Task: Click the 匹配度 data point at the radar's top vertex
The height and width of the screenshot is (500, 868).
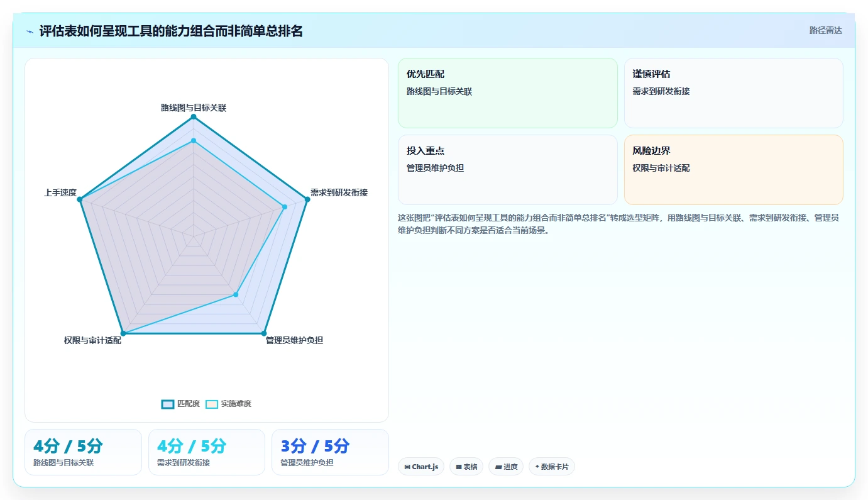Action: [194, 116]
